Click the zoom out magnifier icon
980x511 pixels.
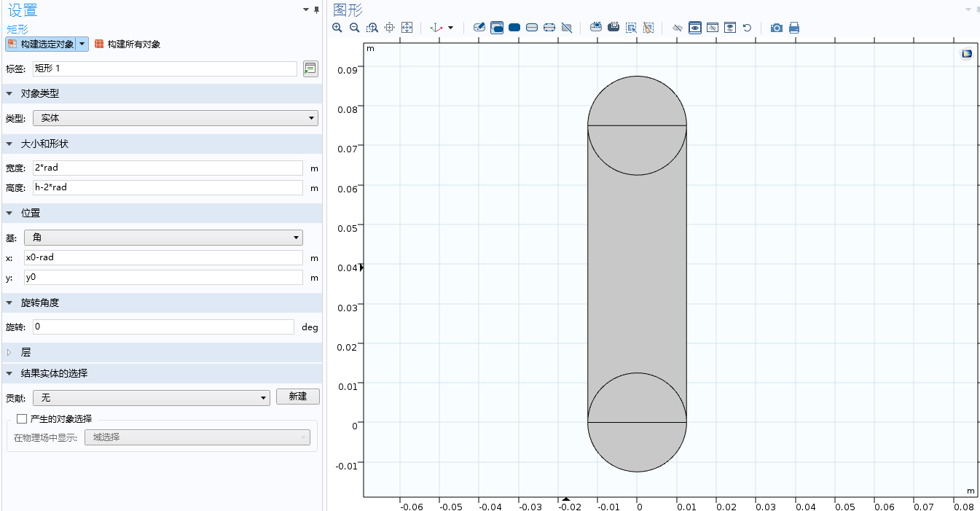point(355,28)
